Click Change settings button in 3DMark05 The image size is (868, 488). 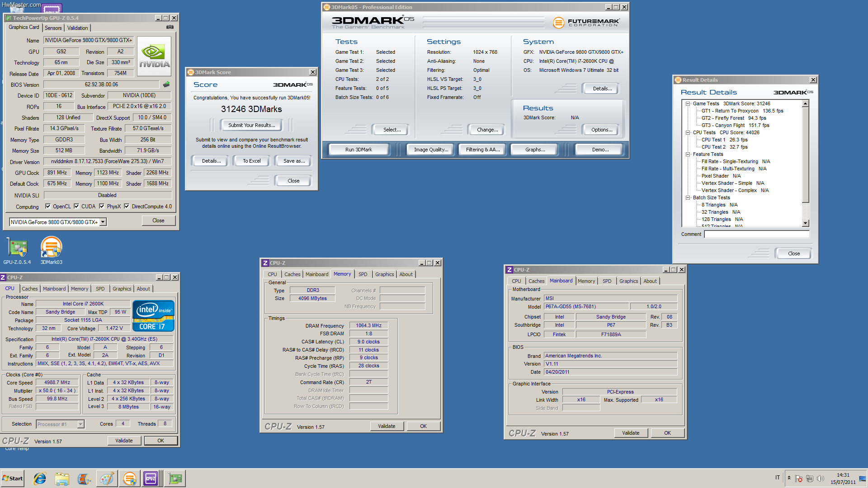click(487, 130)
